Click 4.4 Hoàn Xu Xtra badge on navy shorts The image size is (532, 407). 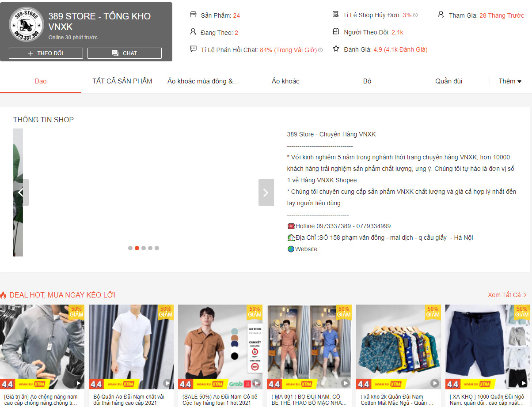[471, 384]
